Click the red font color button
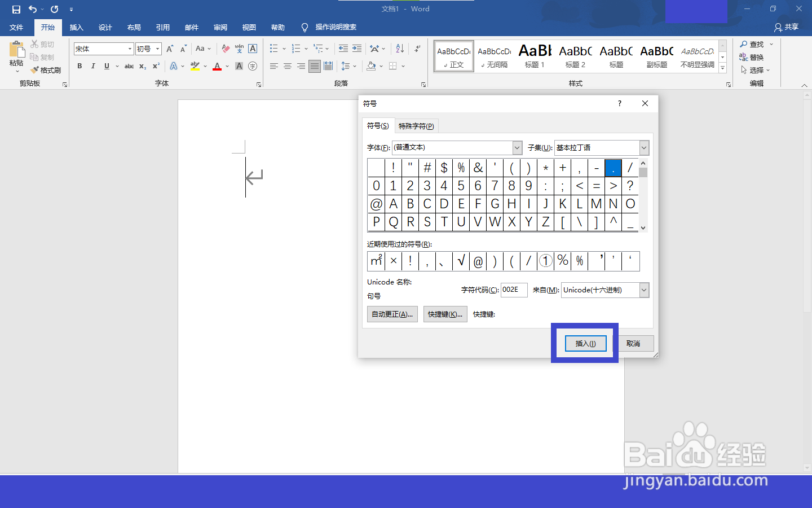Image resolution: width=812 pixels, height=508 pixels. point(217,66)
